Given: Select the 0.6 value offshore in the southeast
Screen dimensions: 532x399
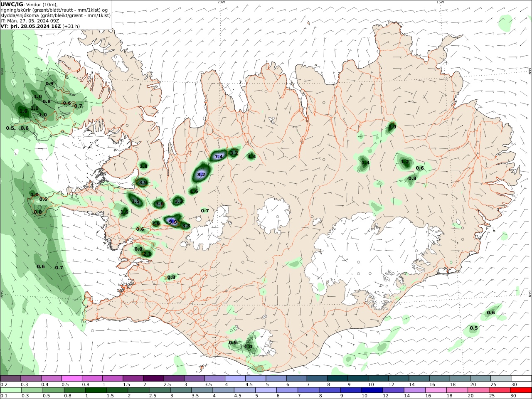Looking at the screenshot, I should (491, 313).
